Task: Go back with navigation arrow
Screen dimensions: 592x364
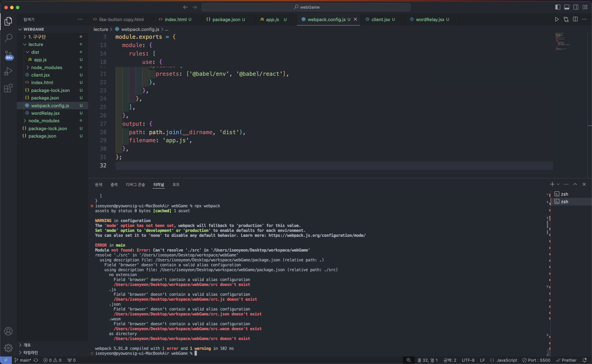Action: 185,7
